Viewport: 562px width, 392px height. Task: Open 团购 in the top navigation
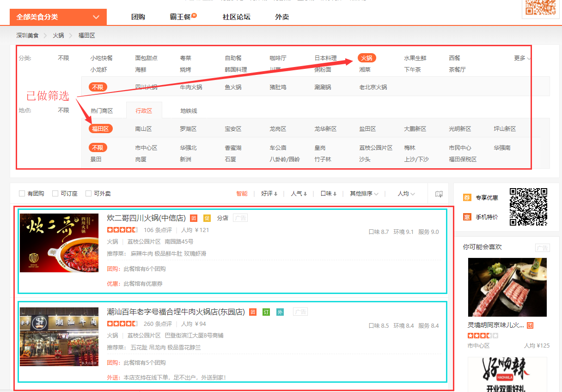click(138, 17)
